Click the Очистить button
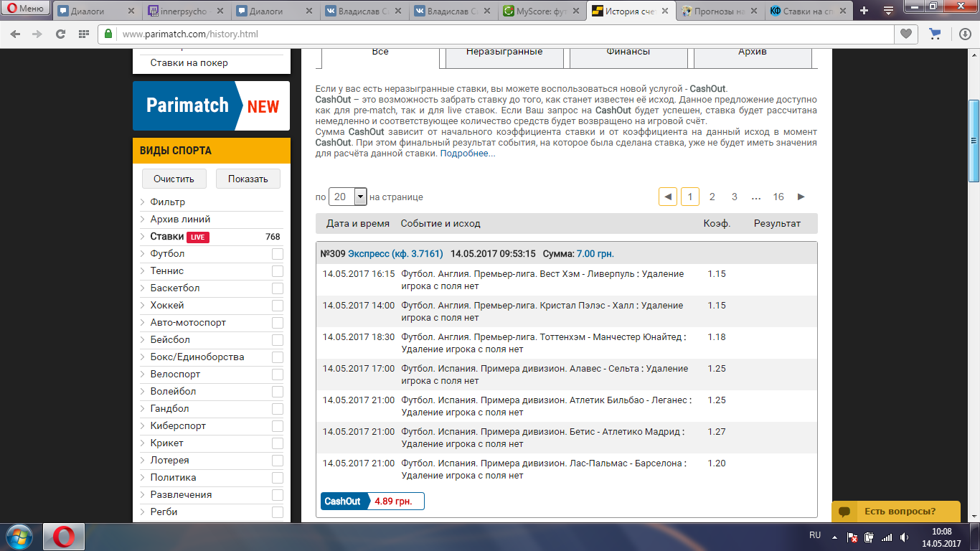This screenshot has height=551, width=980. click(x=174, y=179)
